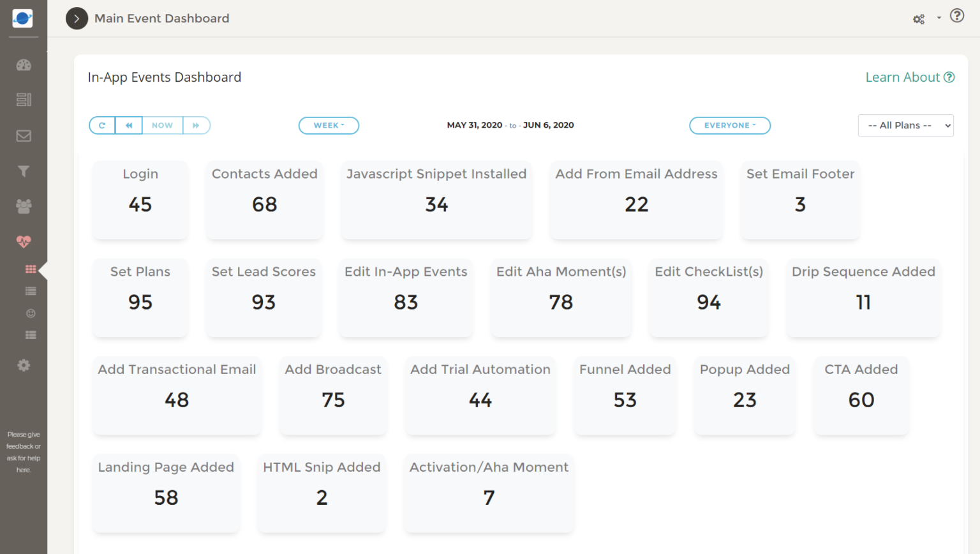This screenshot has width=980, height=554.
Task: Click the app logo in sidebar
Action: click(x=22, y=18)
